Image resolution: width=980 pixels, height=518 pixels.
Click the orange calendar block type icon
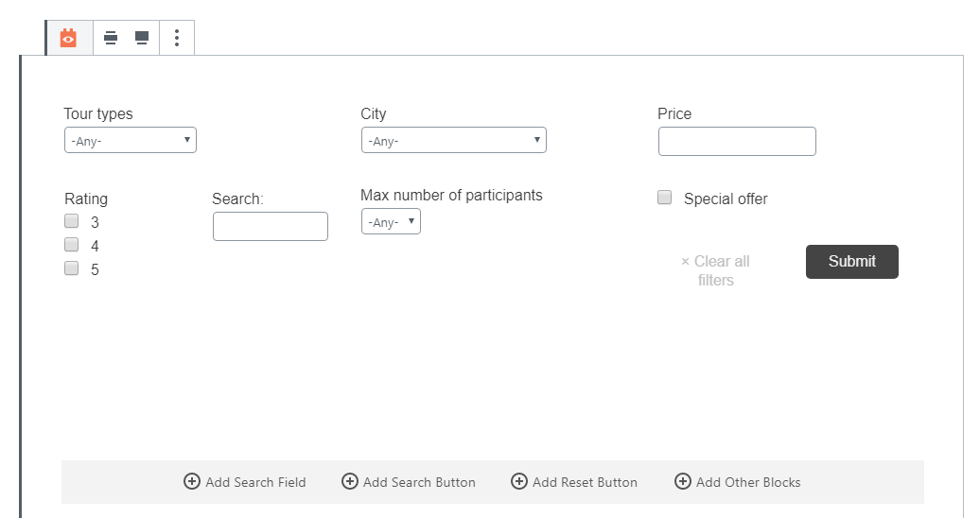coord(68,38)
